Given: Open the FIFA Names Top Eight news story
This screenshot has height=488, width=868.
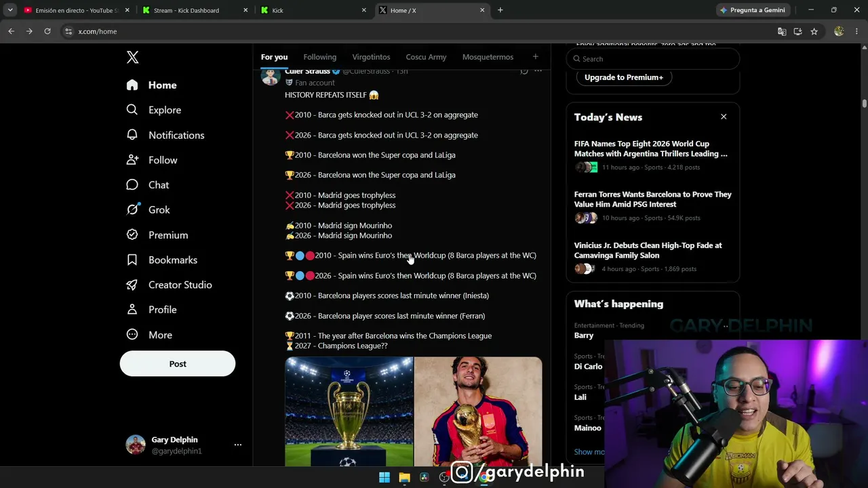Looking at the screenshot, I should click(652, 155).
